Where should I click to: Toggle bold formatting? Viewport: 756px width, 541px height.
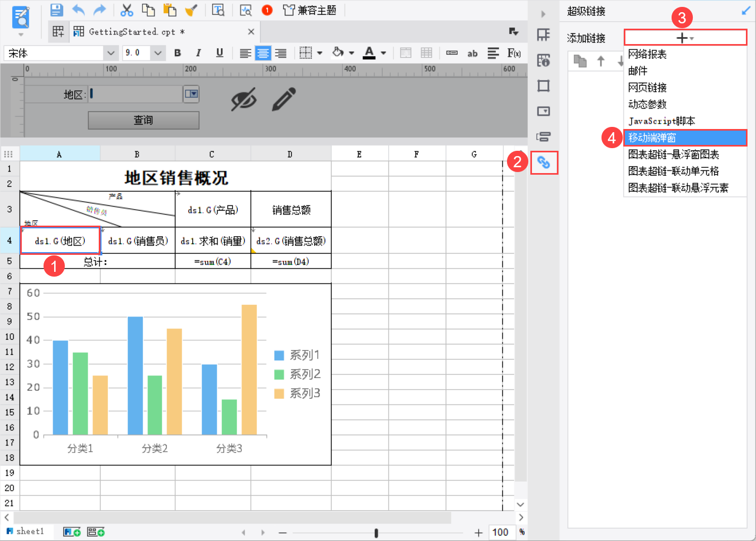coord(177,53)
